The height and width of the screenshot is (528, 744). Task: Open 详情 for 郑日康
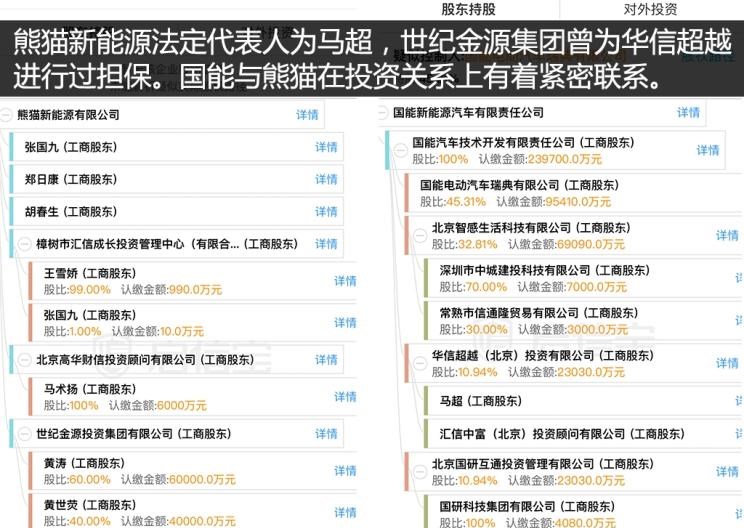click(x=326, y=179)
